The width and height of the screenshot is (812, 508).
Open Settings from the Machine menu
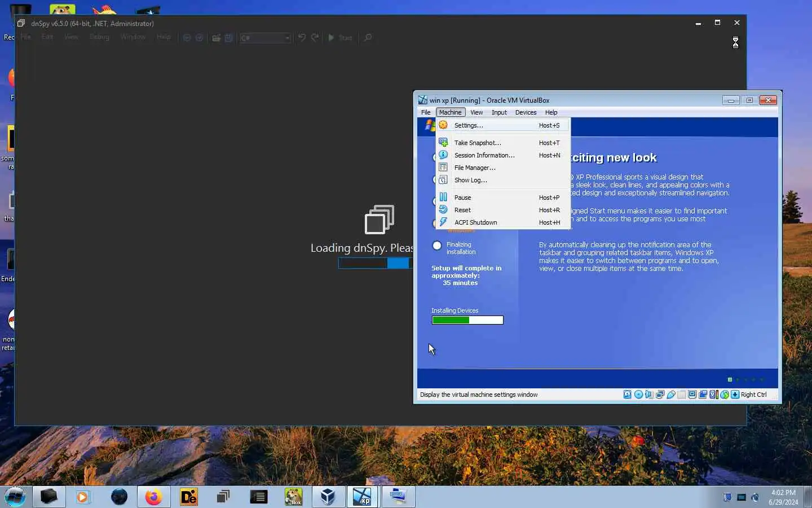click(x=503, y=125)
